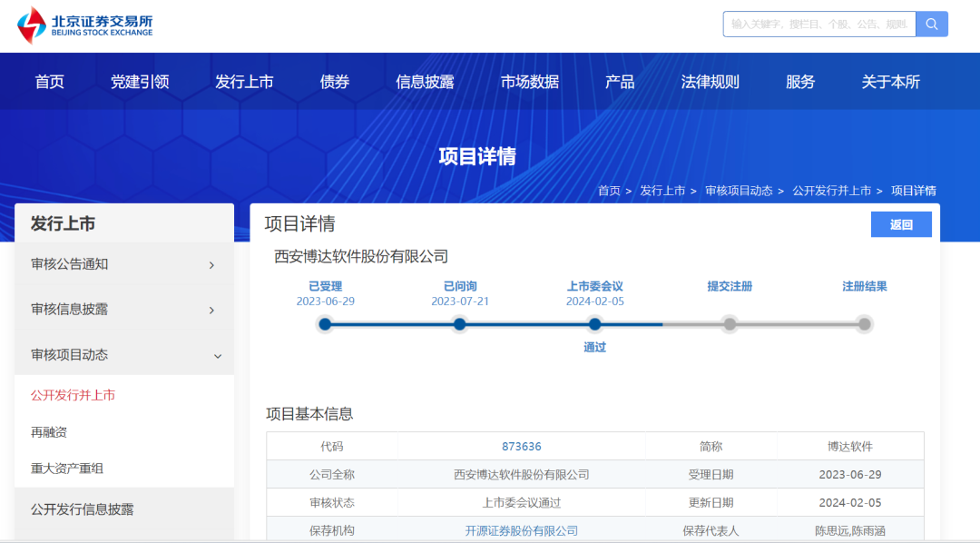
Task: Select 重大资产重组 in the sidebar
Action: tap(67, 468)
